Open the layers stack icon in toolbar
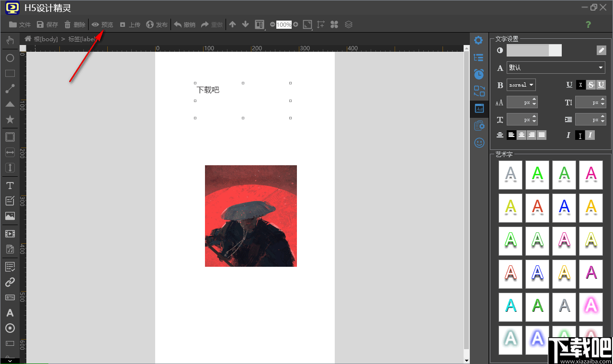The height and width of the screenshot is (364, 613). pyautogui.click(x=349, y=24)
